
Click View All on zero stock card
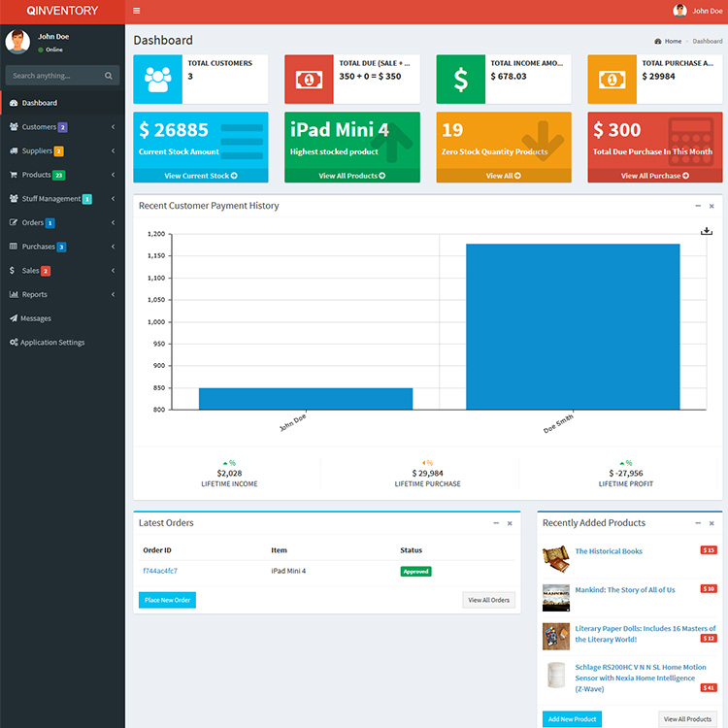[x=503, y=176]
